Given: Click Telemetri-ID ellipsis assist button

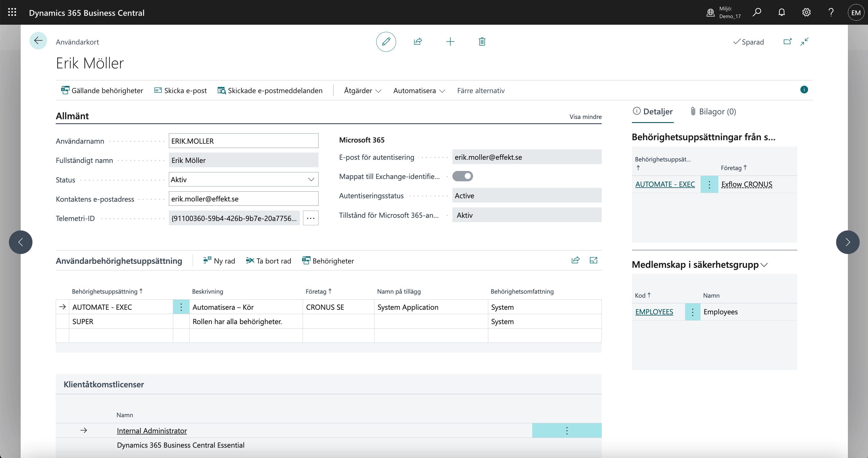Looking at the screenshot, I should (x=310, y=218).
